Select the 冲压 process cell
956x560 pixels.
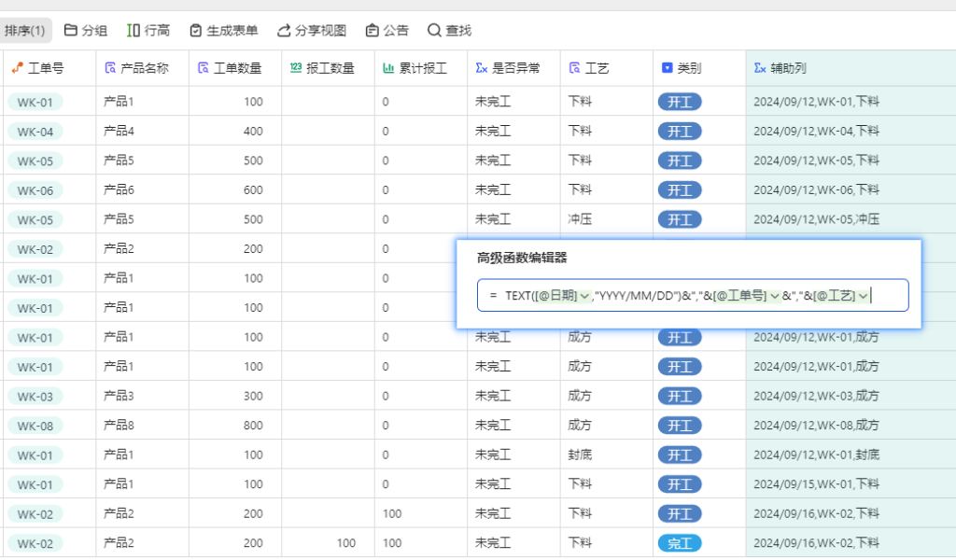(607, 219)
